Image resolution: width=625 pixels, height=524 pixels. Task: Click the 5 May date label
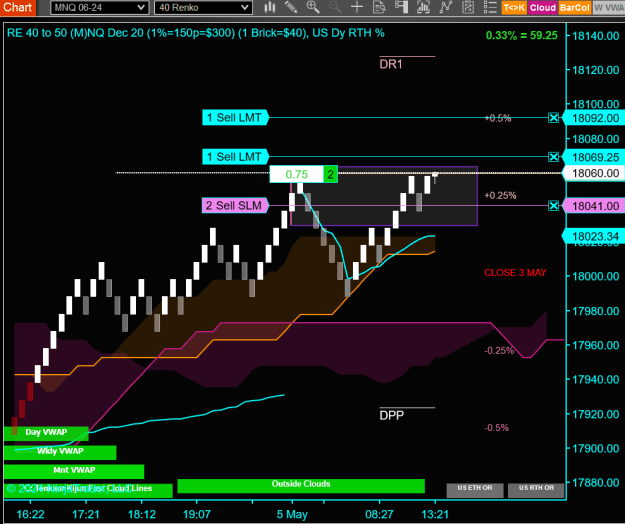[x=292, y=514]
